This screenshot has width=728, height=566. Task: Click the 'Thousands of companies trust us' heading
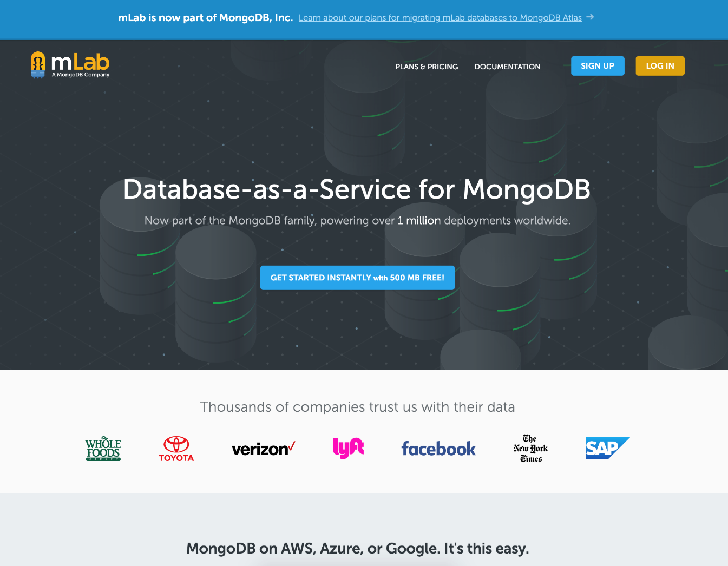(x=357, y=407)
